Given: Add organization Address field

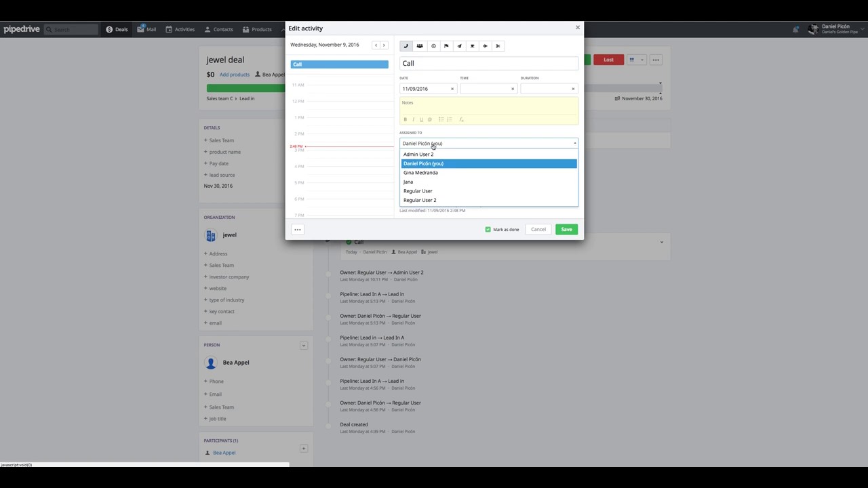Looking at the screenshot, I should pyautogui.click(x=216, y=253).
